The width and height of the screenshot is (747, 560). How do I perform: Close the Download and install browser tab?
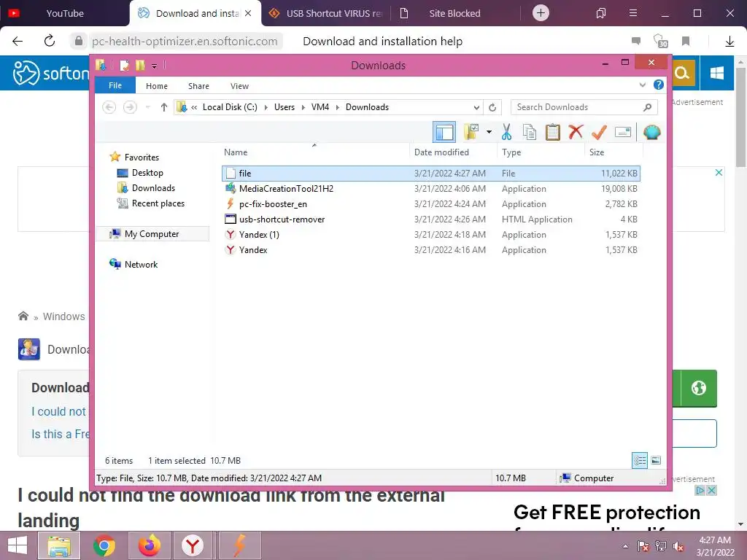click(x=248, y=13)
